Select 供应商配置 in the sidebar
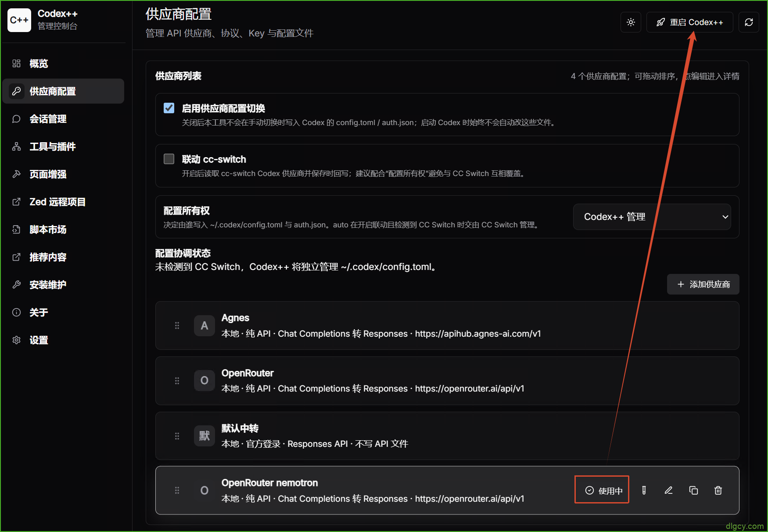Image resolution: width=768 pixels, height=532 pixels. (63, 91)
